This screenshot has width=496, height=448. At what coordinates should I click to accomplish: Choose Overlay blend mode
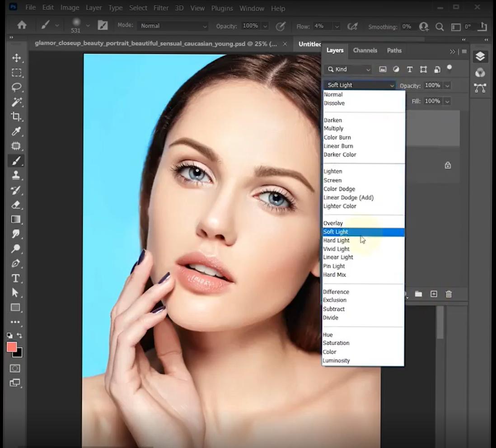pos(333,223)
